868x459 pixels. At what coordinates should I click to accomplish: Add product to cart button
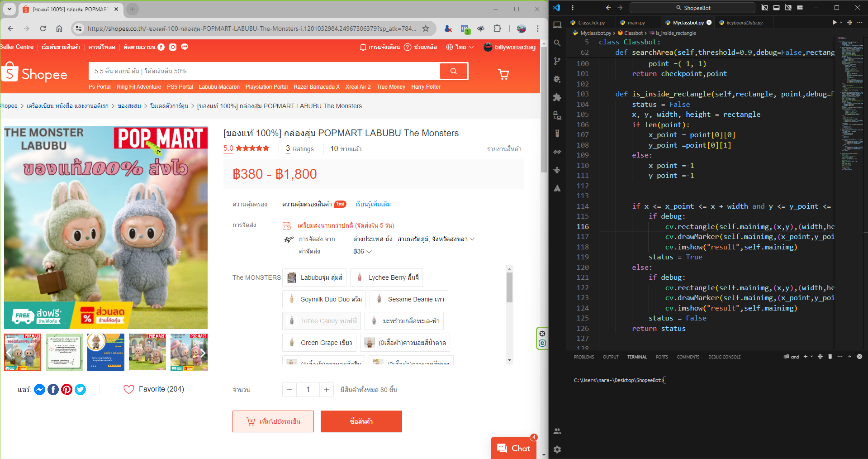tap(273, 421)
